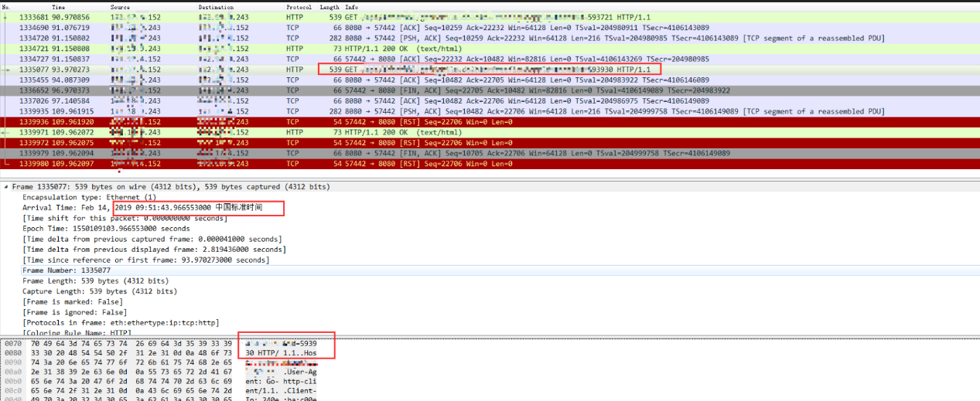Click hex dump row at offset 00a0
Screen dimensions: 980x401
(160, 372)
